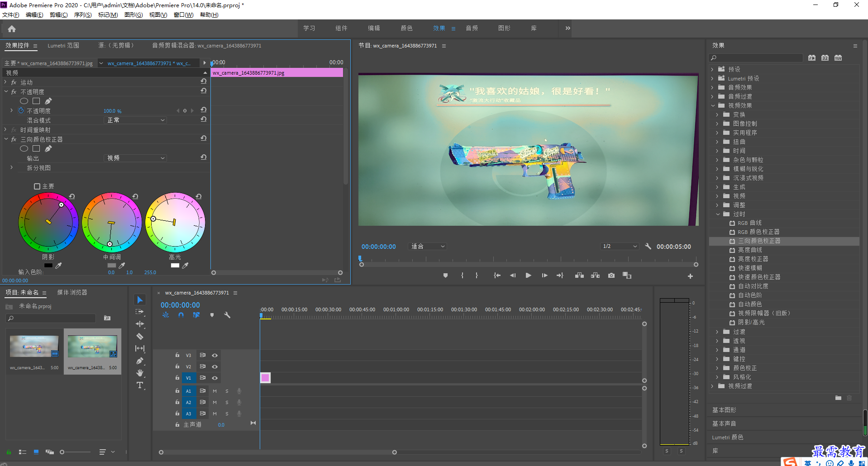Click the Effects panel search field
The height and width of the screenshot is (466, 868).
click(x=756, y=58)
